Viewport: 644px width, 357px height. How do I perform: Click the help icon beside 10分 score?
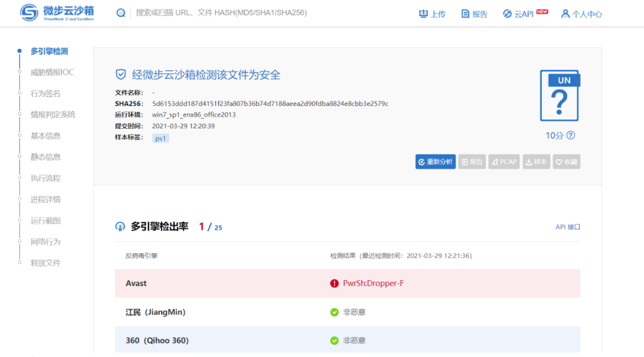571,135
